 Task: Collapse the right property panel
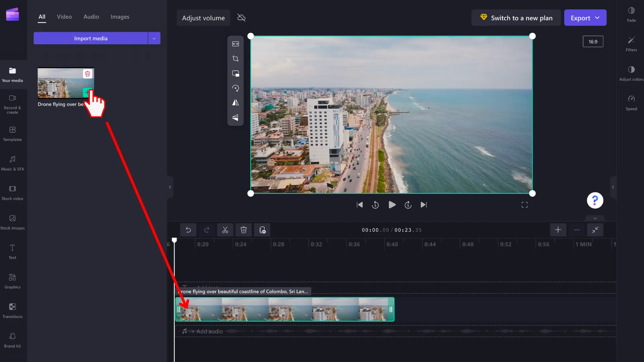point(613,187)
